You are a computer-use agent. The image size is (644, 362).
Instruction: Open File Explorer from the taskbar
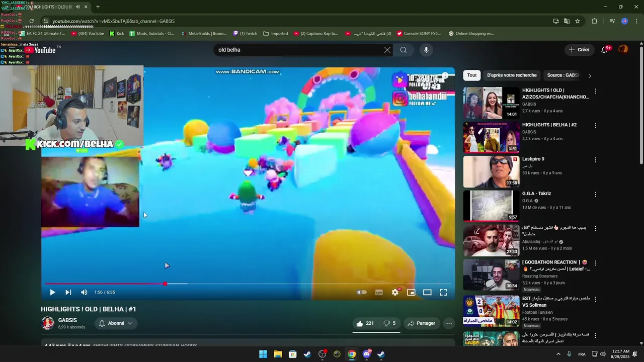coord(278,354)
